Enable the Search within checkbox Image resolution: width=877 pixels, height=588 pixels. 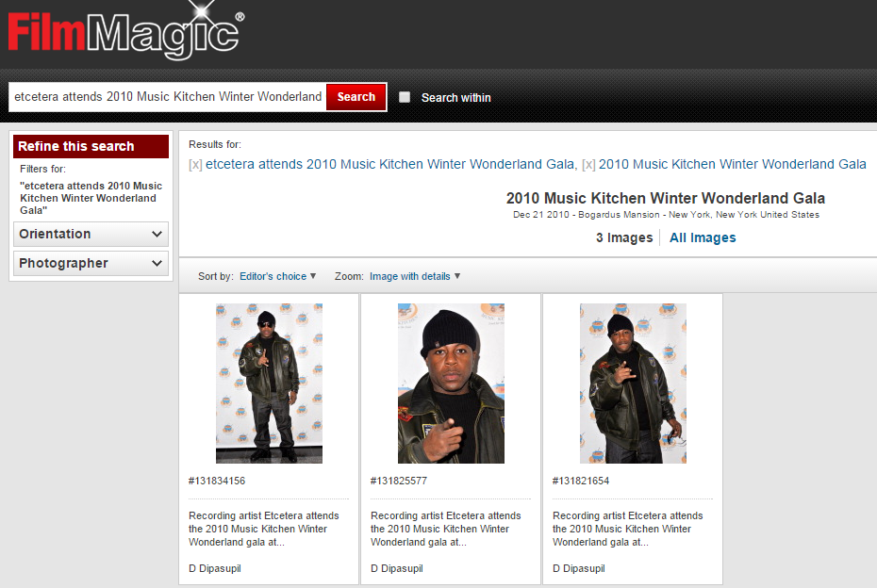(x=405, y=97)
